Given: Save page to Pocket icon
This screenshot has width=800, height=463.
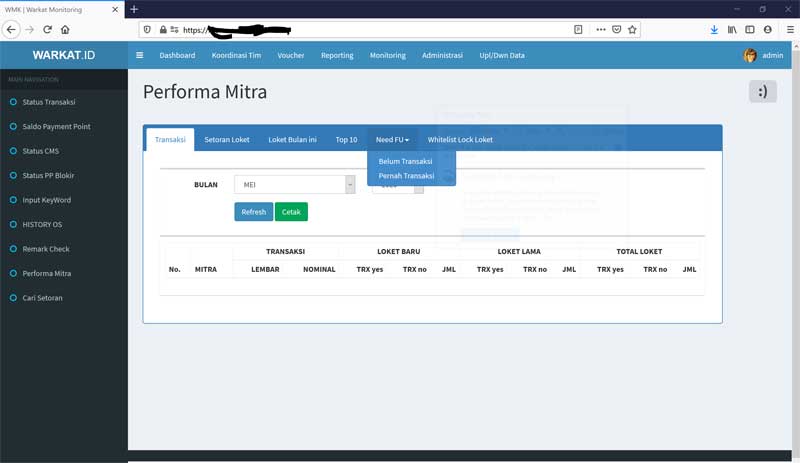Looking at the screenshot, I should point(616,30).
